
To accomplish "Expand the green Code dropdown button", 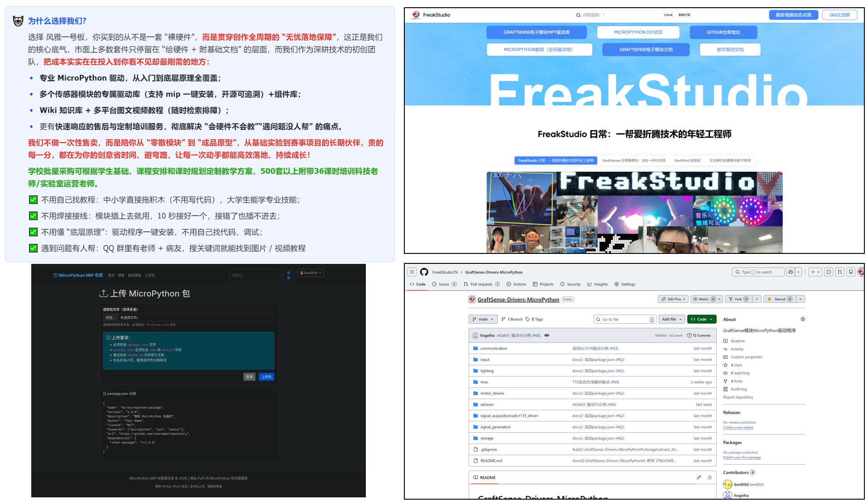I will click(701, 319).
